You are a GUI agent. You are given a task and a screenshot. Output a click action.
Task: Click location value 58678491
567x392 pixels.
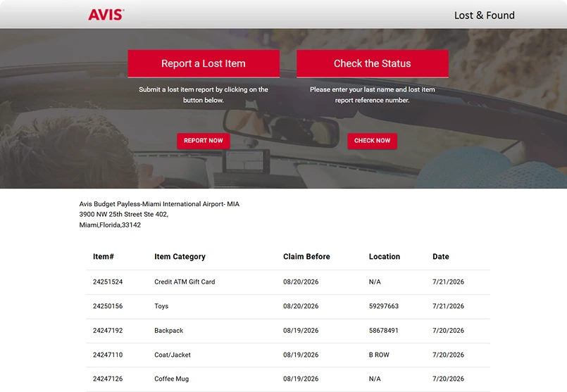[383, 331]
